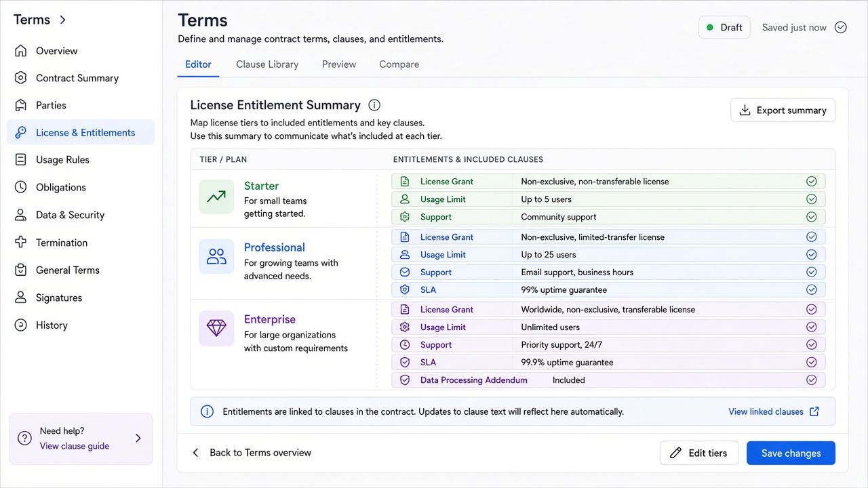Expand the Terms breadcrumb chevron in sidebar
The width and height of the screenshot is (868, 488).
(63, 20)
